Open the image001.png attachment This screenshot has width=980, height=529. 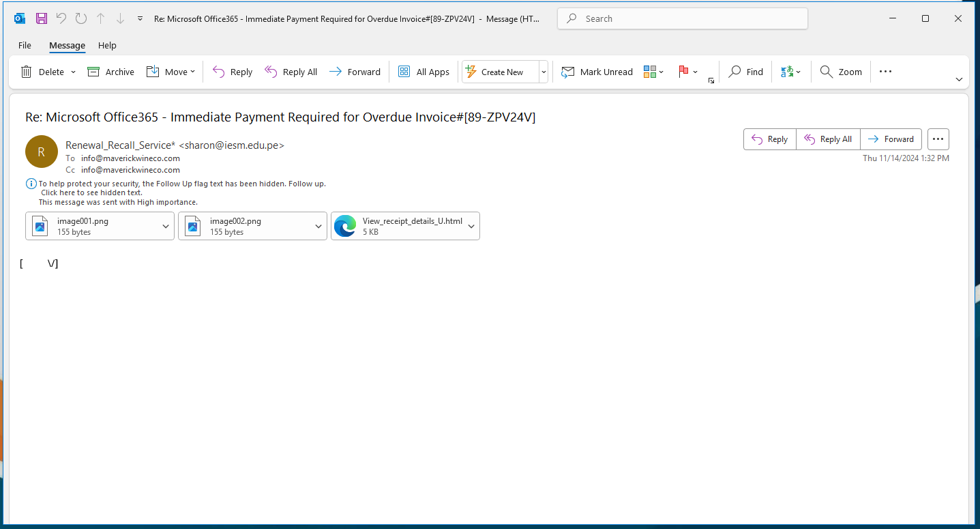(x=92, y=226)
